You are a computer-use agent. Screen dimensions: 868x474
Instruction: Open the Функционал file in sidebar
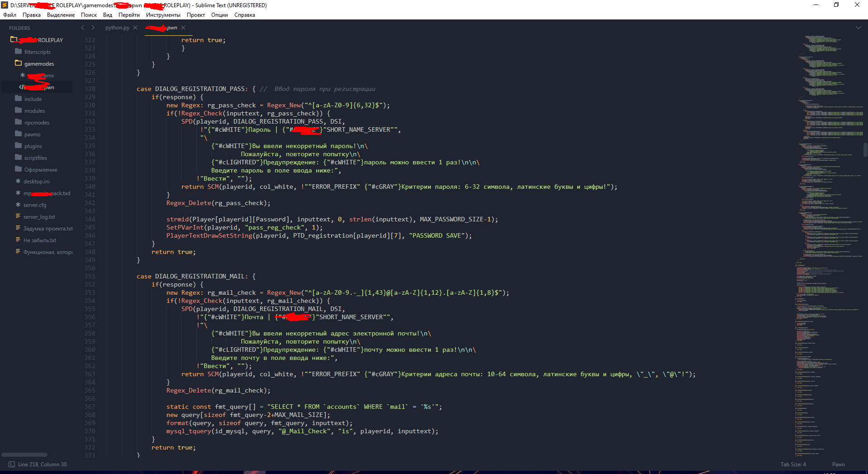[x=47, y=252]
